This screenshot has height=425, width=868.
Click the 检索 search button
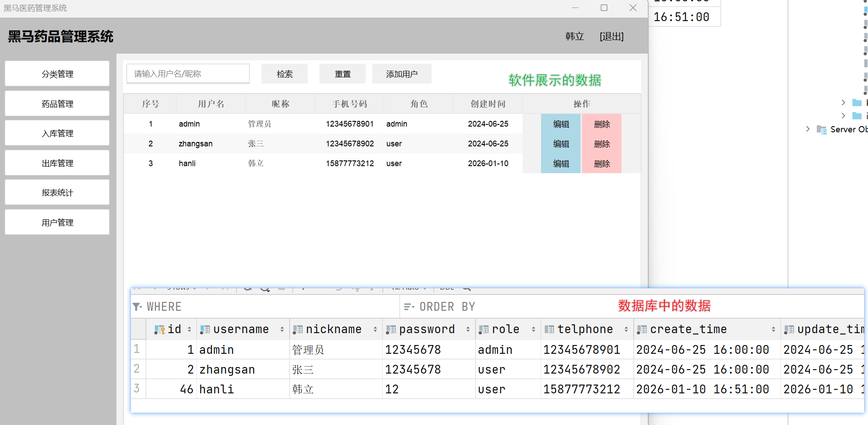coord(284,74)
